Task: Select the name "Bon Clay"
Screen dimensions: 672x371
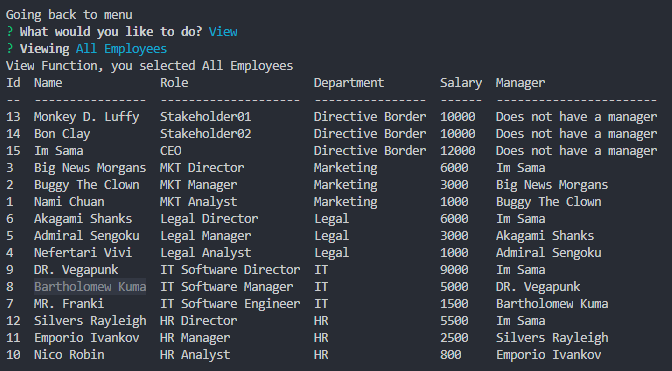Action: (x=62, y=134)
